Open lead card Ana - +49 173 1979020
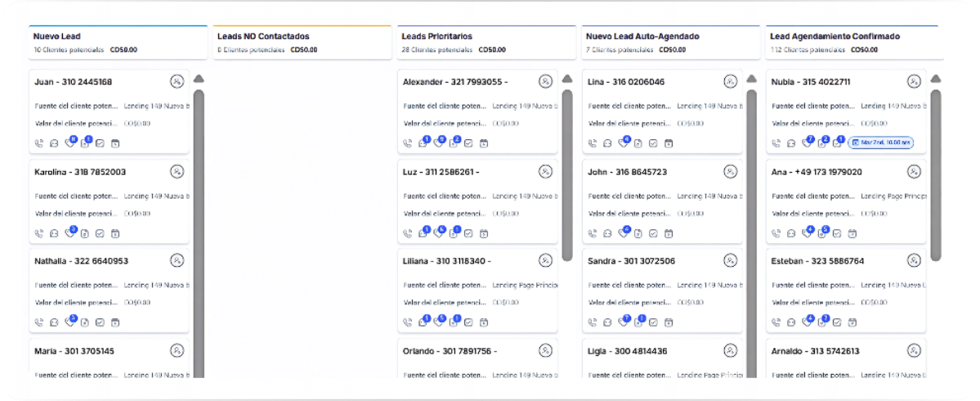Image resolution: width=980 pixels, height=401 pixels. [846, 201]
